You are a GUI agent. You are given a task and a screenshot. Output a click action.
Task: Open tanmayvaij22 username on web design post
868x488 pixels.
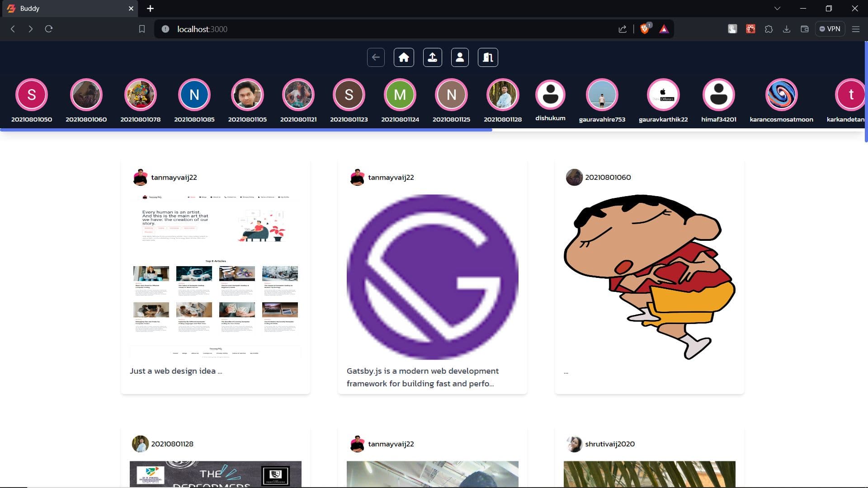pyautogui.click(x=174, y=178)
